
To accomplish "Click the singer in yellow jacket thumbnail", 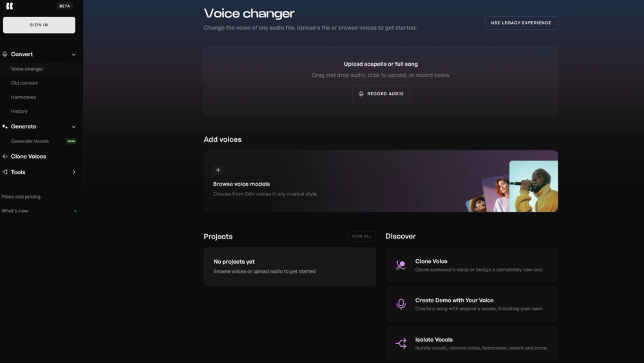I will 533,186.
